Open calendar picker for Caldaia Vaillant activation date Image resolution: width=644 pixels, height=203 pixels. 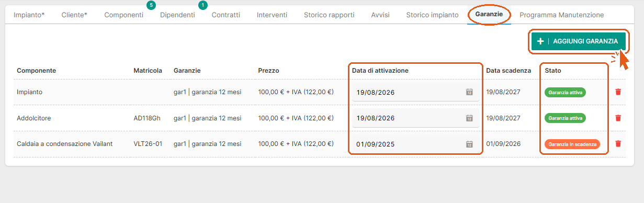[469, 144]
